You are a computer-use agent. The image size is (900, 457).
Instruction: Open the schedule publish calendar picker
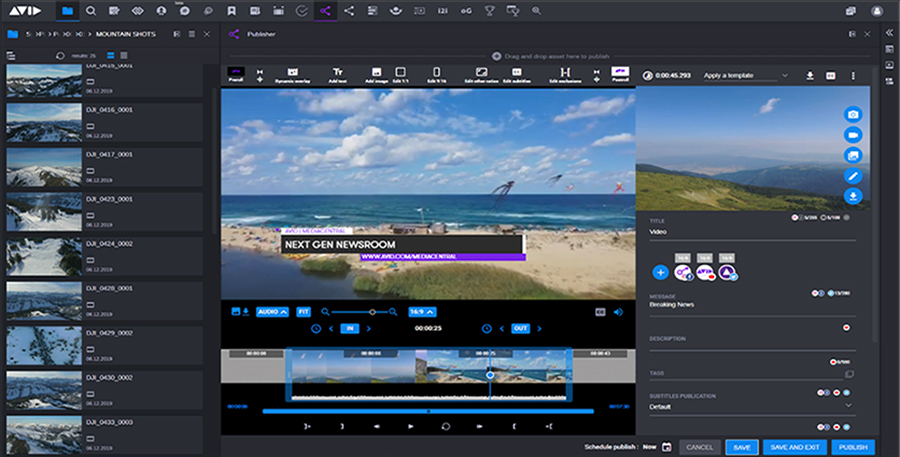click(x=666, y=447)
